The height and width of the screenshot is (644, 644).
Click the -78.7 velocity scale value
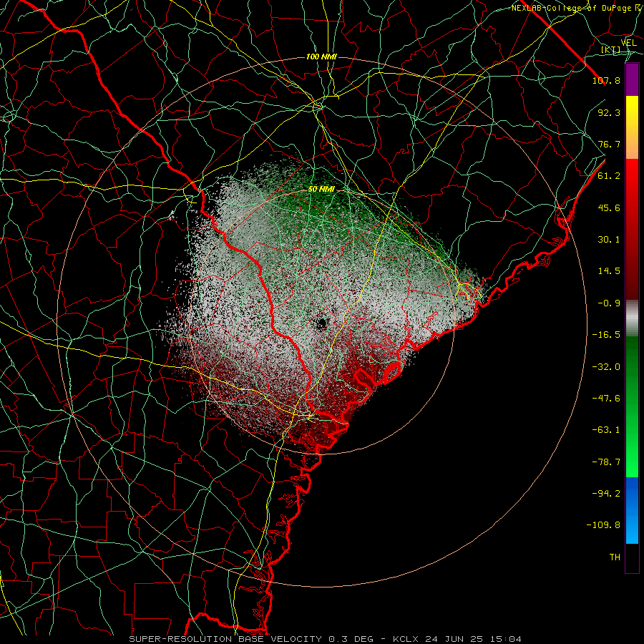tap(606, 462)
